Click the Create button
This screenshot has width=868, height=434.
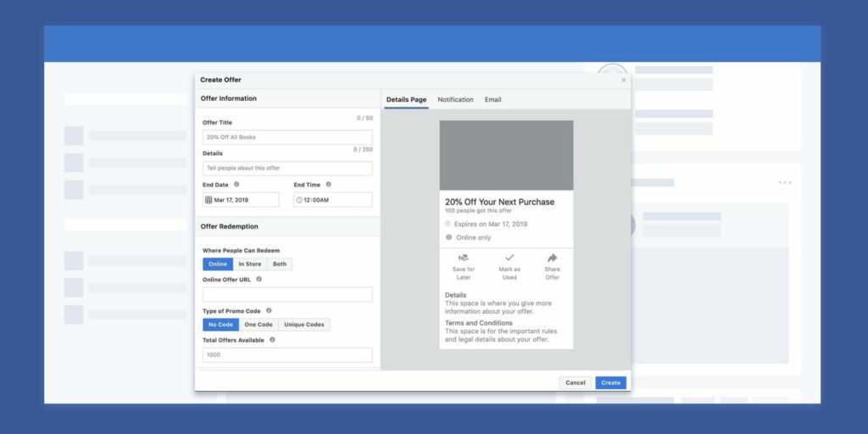coord(610,382)
